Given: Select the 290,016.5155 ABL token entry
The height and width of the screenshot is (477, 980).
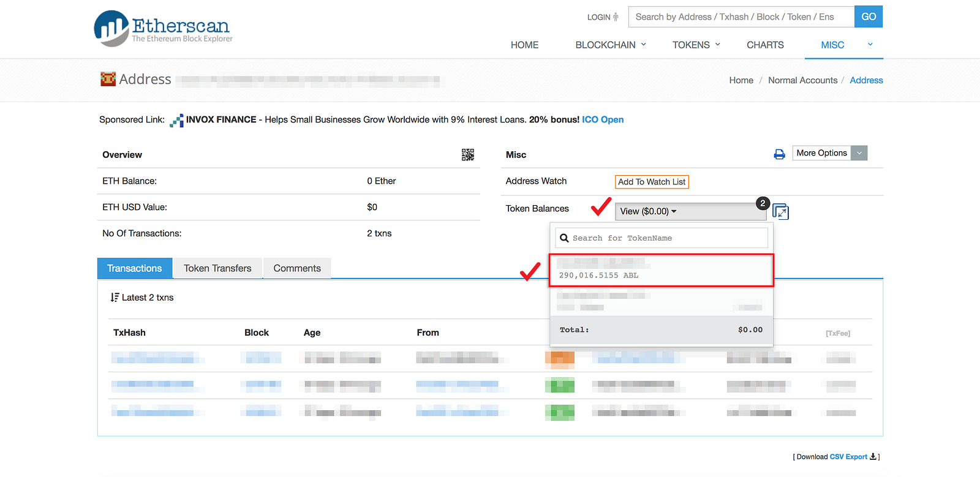Looking at the screenshot, I should point(661,270).
